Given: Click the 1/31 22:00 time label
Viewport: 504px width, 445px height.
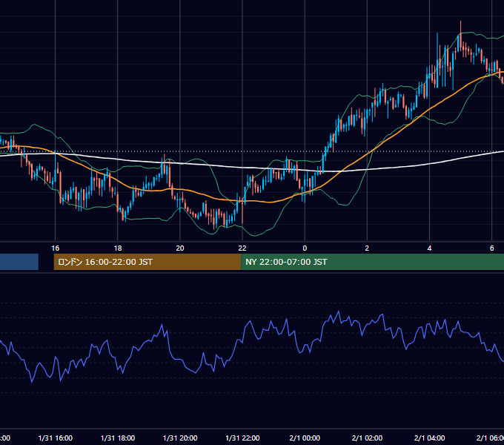Looking at the screenshot, I should [242, 438].
